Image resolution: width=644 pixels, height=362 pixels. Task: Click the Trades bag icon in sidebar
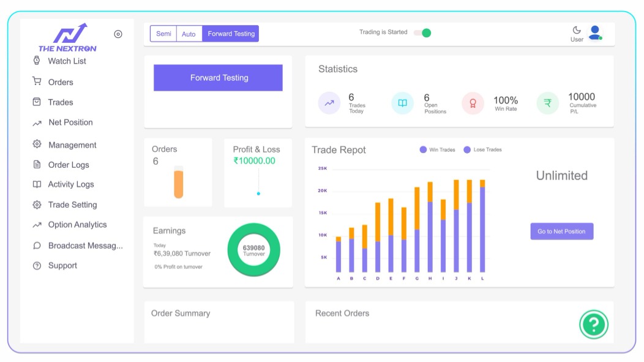click(x=37, y=102)
